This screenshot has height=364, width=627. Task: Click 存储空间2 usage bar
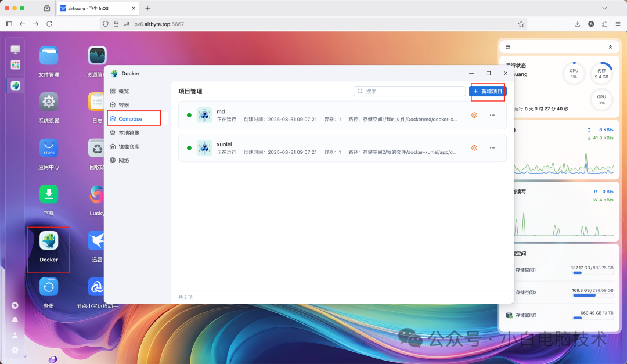click(593, 295)
